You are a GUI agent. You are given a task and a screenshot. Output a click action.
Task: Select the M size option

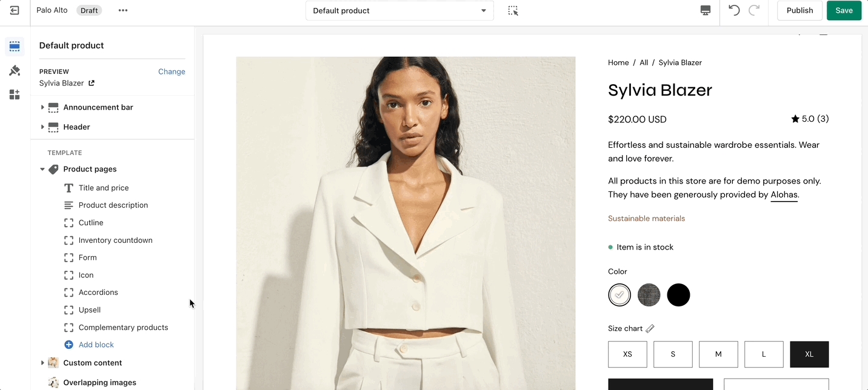coord(718,354)
